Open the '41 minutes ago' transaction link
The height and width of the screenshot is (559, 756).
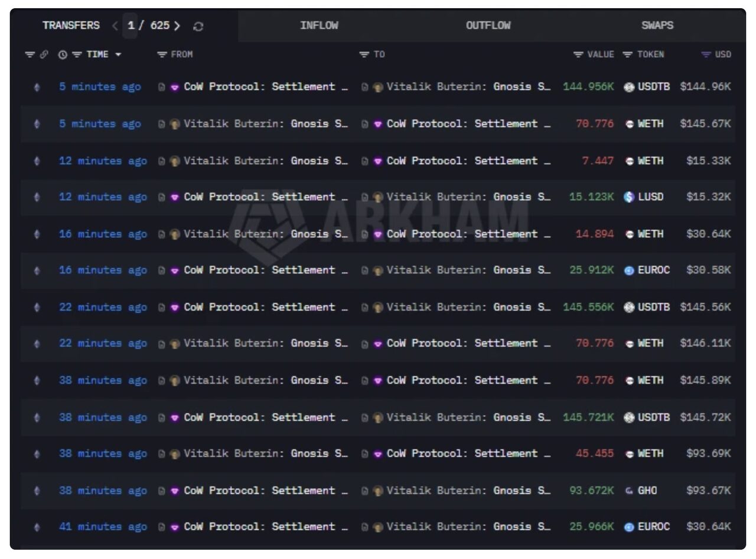pos(103,527)
